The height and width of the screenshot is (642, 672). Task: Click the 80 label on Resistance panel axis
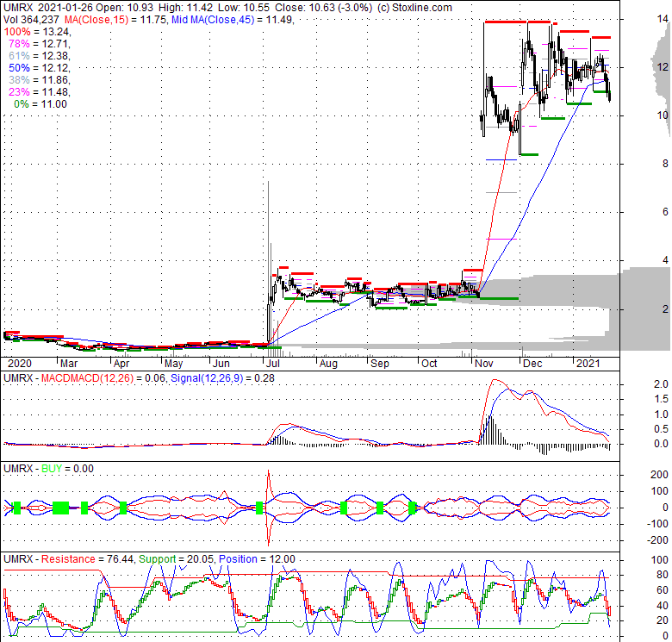tap(663, 575)
